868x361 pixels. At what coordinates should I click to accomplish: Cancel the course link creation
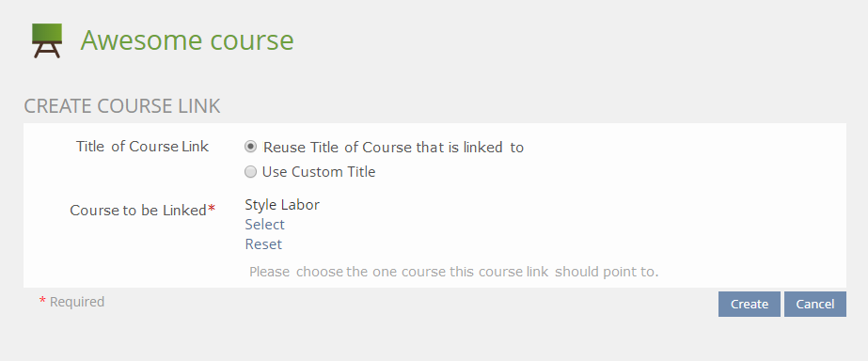tap(814, 304)
